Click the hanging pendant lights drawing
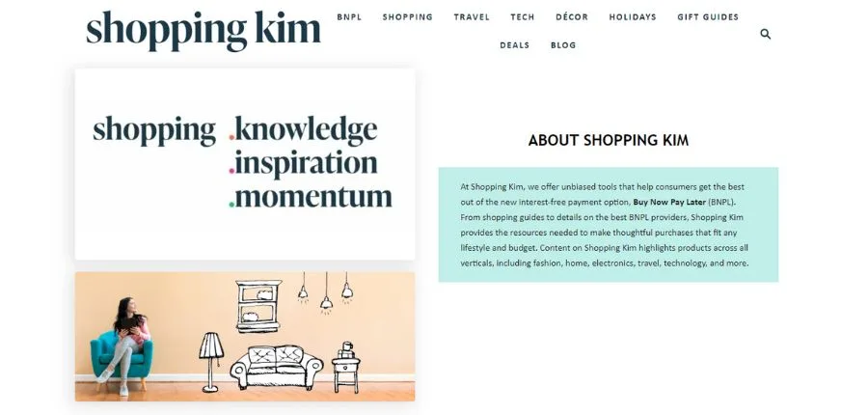 coord(326,292)
